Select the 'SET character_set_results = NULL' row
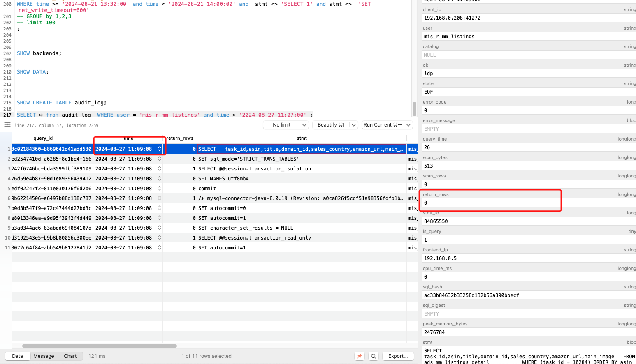This screenshot has width=636, height=364. click(215, 228)
